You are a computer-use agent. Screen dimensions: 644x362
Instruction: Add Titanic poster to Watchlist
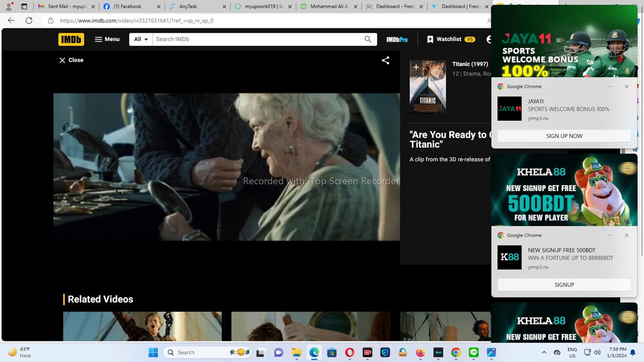point(416,67)
